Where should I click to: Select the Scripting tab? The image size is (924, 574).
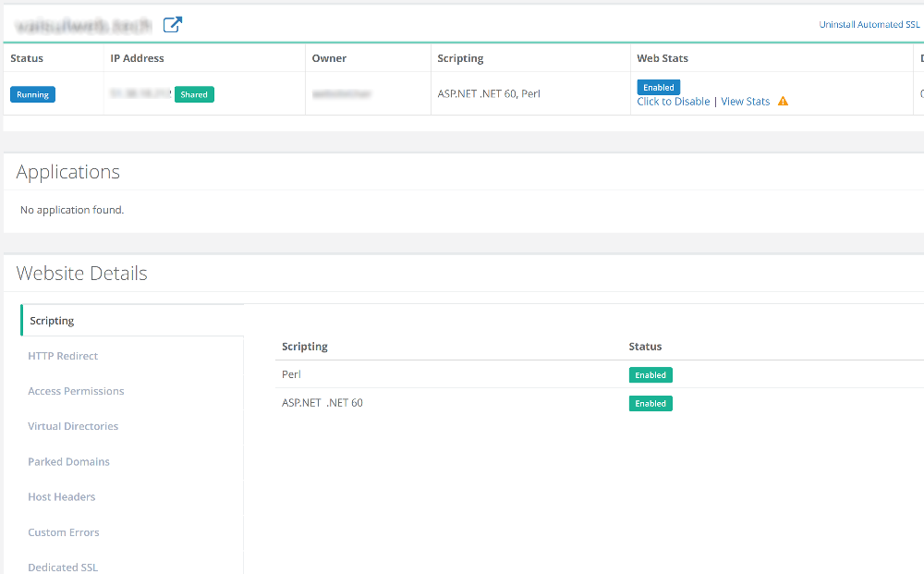click(x=52, y=321)
